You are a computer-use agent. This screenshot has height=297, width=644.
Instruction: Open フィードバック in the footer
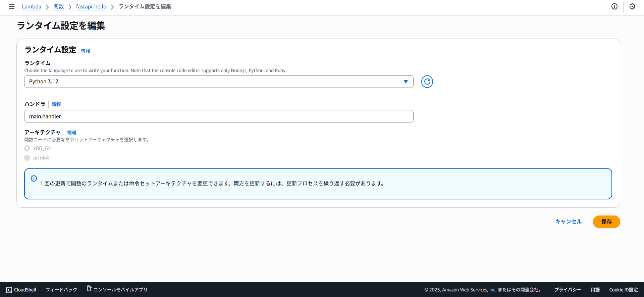(61, 290)
